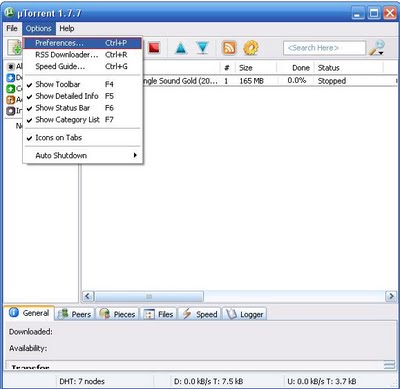Sort by the Size column header
This screenshot has height=389, width=400.
coord(256,68)
